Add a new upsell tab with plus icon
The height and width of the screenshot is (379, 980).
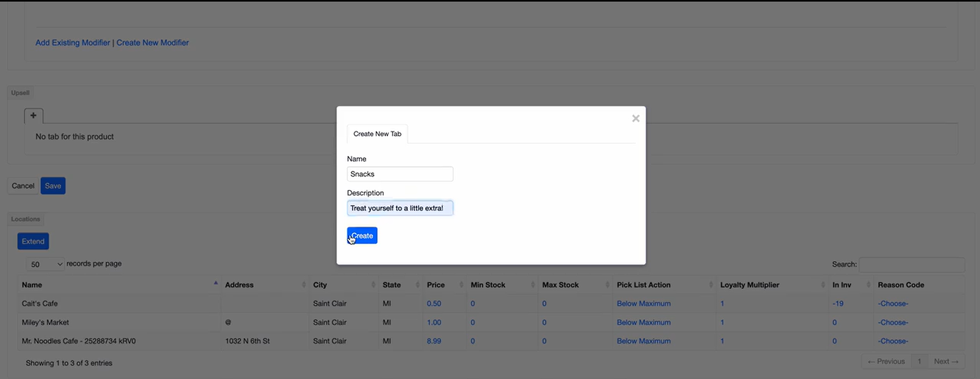tap(33, 116)
